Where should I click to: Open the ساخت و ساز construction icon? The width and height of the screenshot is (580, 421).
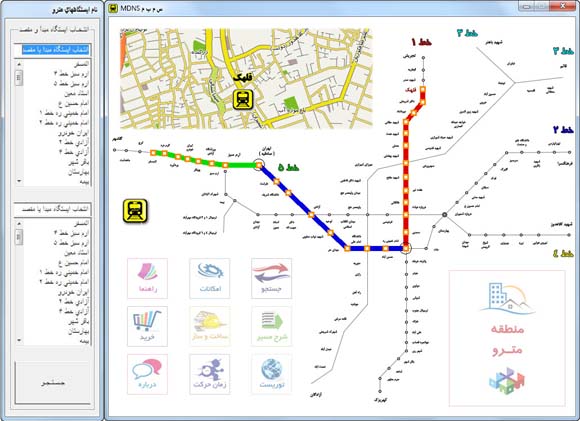209,326
